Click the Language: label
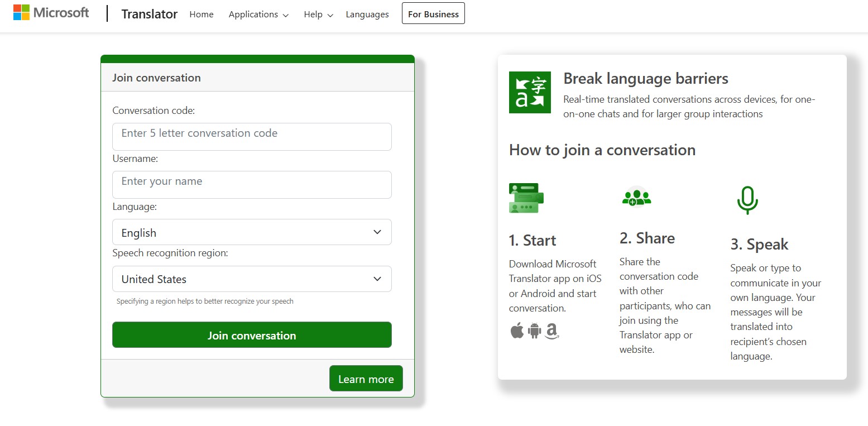 point(135,207)
